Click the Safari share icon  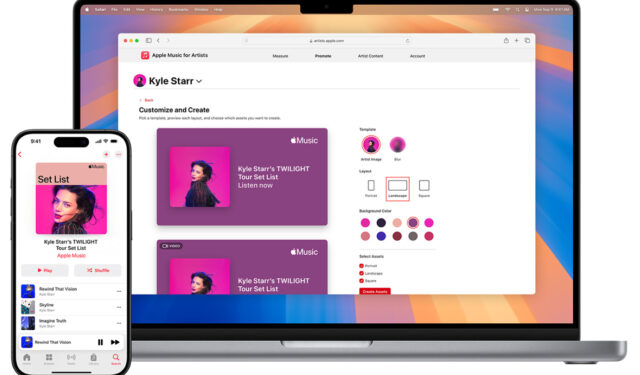506,40
